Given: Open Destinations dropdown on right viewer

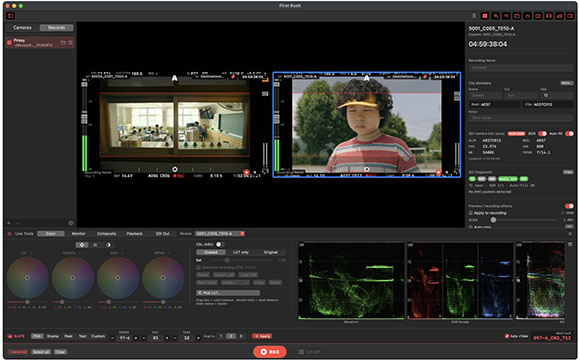Looking at the screenshot, I should pos(401,77).
